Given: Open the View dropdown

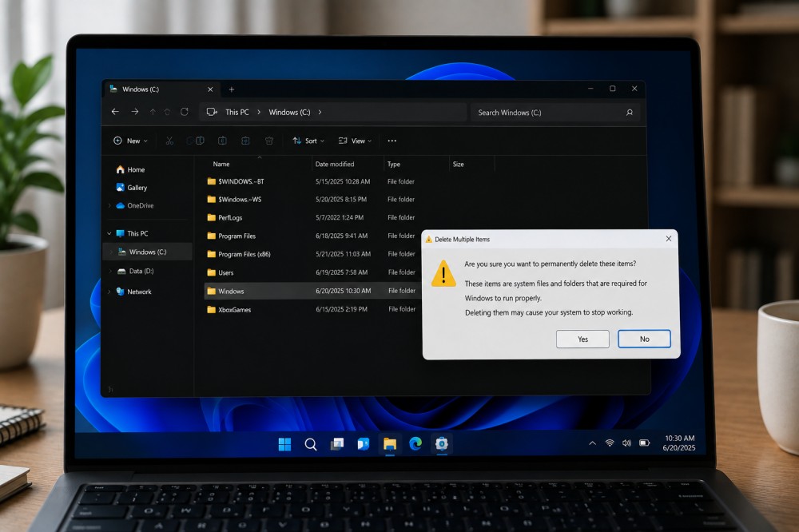Looking at the screenshot, I should point(355,141).
